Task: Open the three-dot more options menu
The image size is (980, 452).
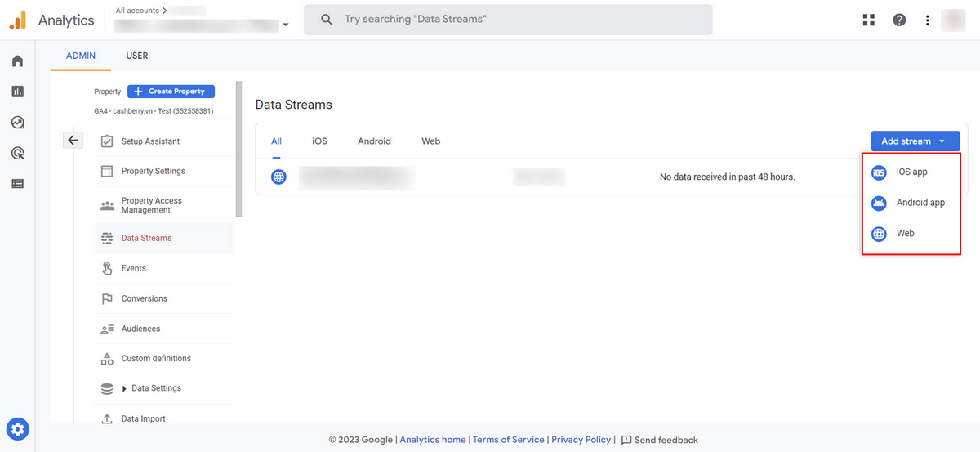Action: click(x=927, y=20)
